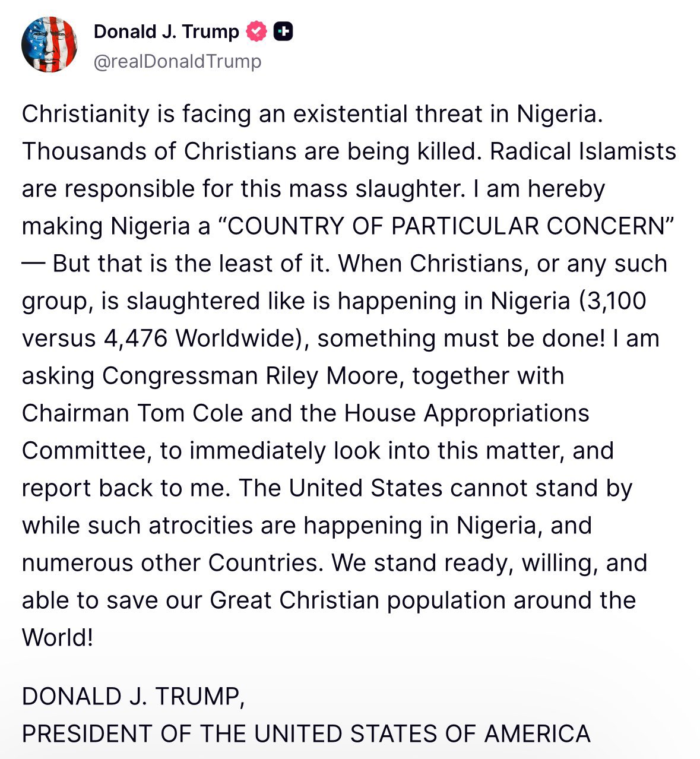Open the @realDonaldTrump handle

(x=178, y=61)
